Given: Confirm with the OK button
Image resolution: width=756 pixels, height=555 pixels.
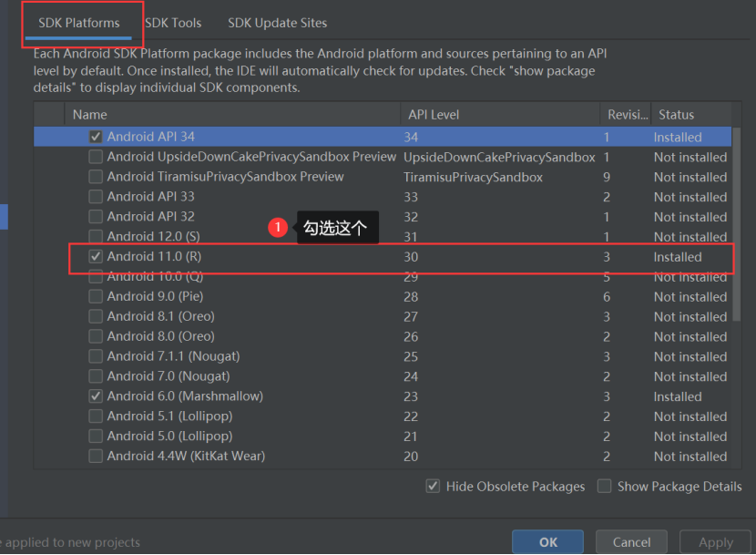Looking at the screenshot, I should (x=547, y=542).
